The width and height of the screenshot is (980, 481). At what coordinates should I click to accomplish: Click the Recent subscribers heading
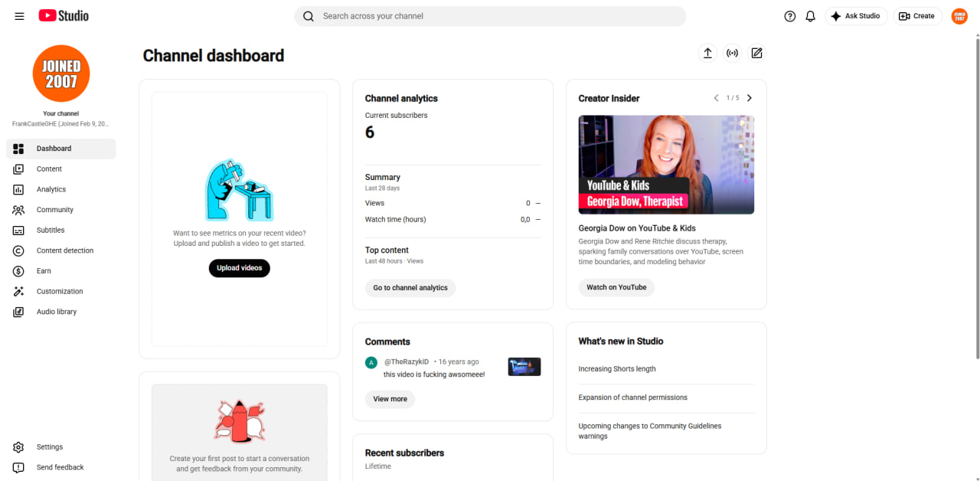(404, 453)
